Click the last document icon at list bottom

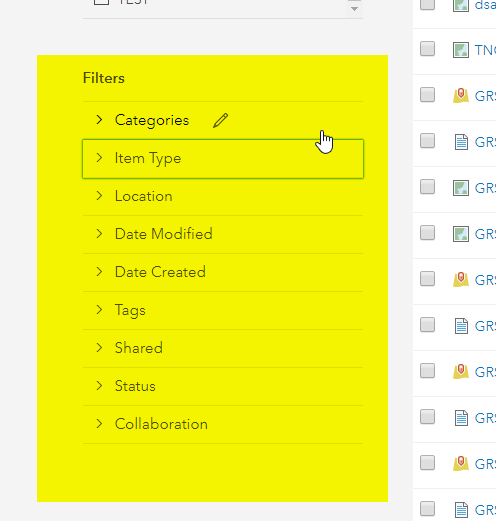click(461, 510)
